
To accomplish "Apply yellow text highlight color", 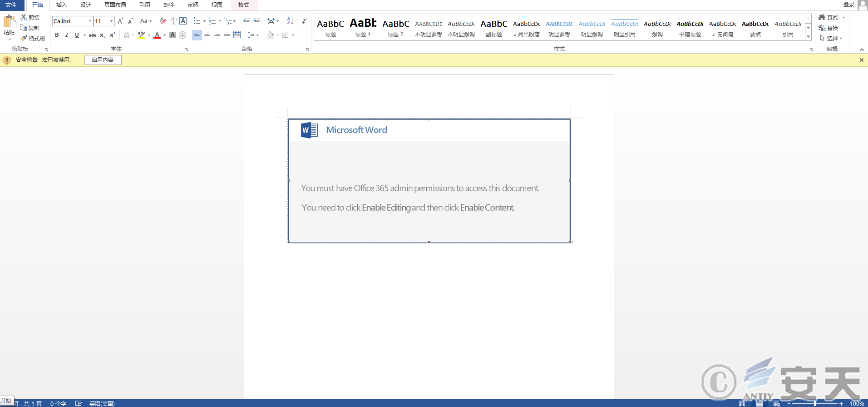I will click(142, 35).
